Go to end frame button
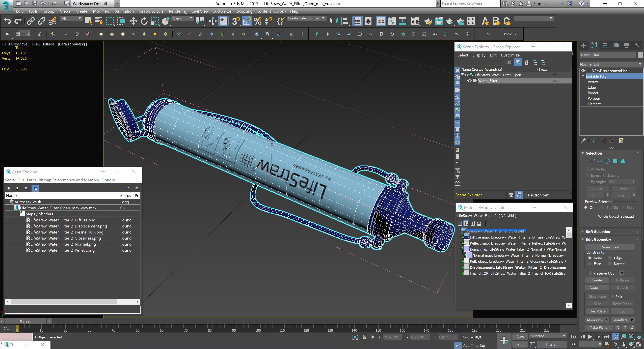The width and height of the screenshot is (644, 349). (x=606, y=337)
